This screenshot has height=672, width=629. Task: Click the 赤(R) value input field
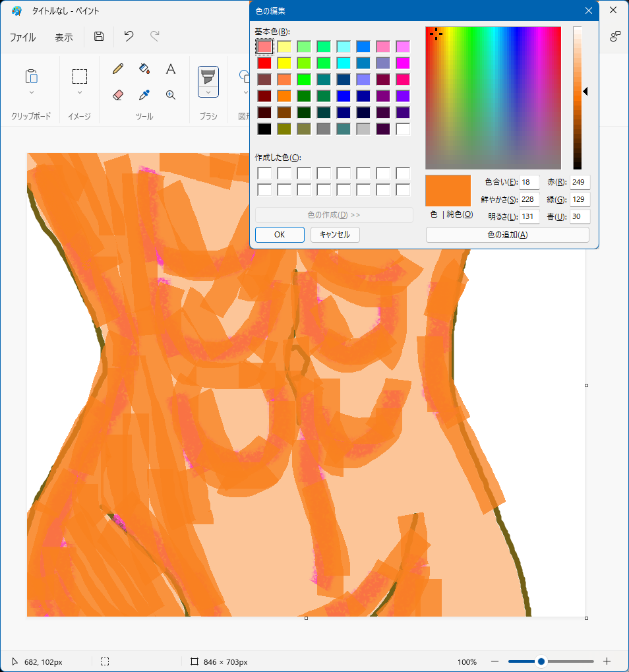click(580, 183)
